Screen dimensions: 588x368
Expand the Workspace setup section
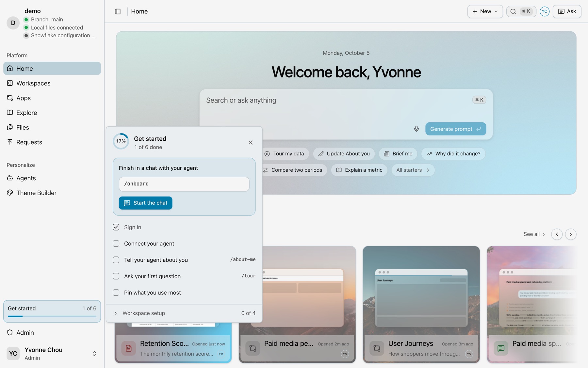click(184, 313)
